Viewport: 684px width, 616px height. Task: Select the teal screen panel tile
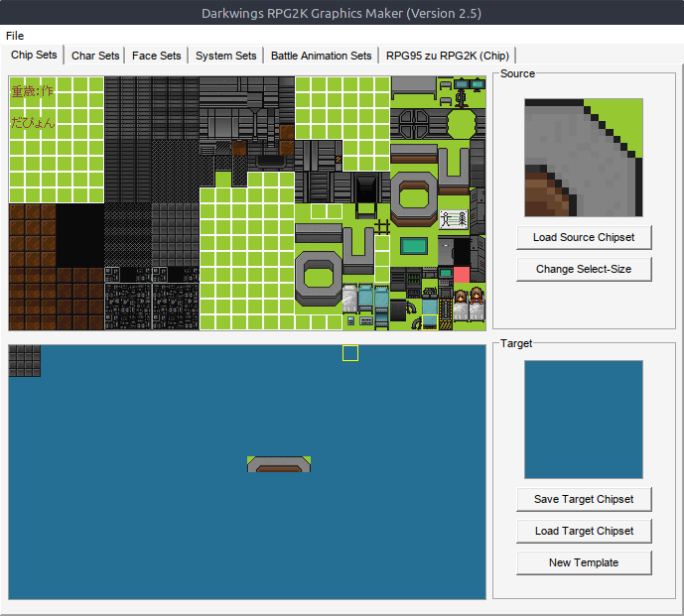(414, 245)
